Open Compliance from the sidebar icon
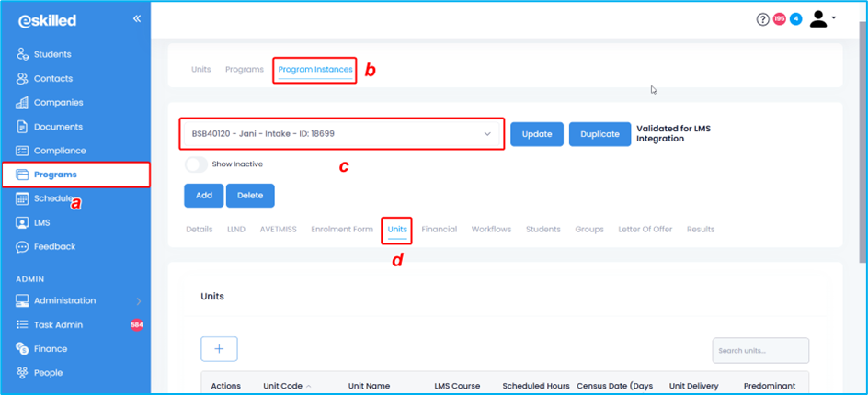This screenshot has width=868, height=395. (22, 151)
